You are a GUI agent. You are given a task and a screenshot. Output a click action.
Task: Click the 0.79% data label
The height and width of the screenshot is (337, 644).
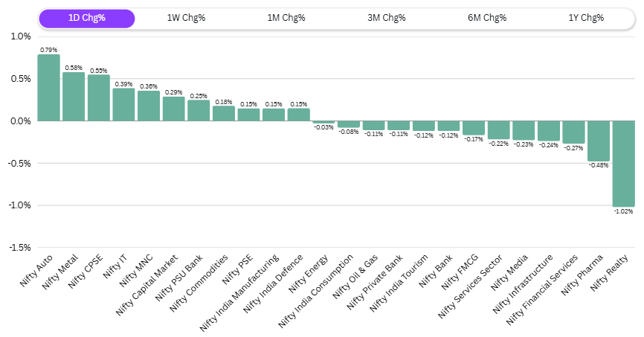pyautogui.click(x=48, y=49)
